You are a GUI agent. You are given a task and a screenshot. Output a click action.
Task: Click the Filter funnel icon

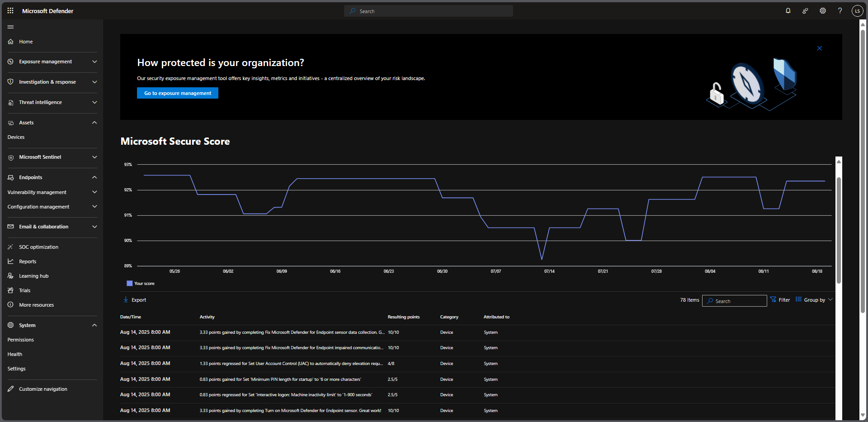[x=773, y=299]
